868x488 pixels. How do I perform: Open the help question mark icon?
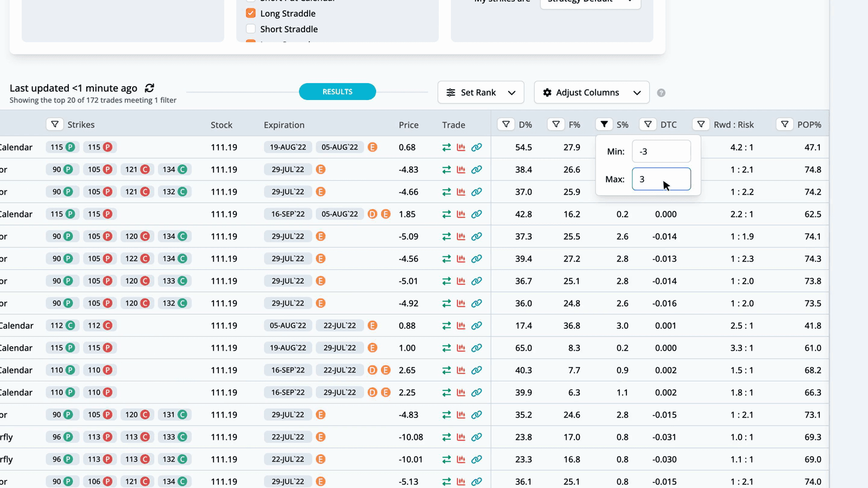click(x=661, y=93)
